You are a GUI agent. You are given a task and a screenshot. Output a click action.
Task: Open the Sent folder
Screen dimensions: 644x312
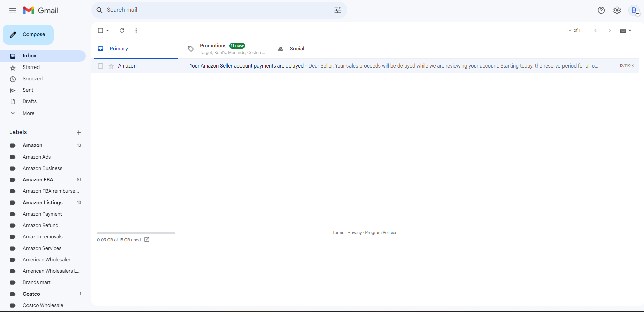pyautogui.click(x=43, y=90)
